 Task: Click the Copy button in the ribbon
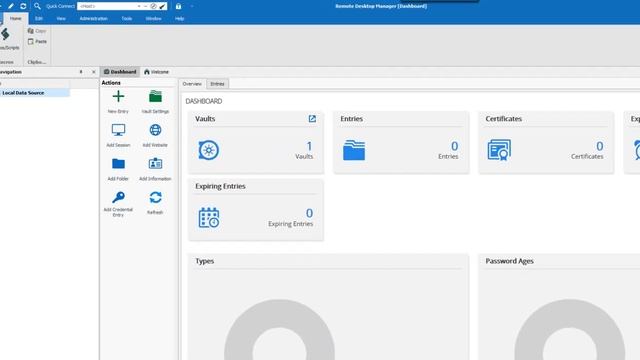(37, 31)
